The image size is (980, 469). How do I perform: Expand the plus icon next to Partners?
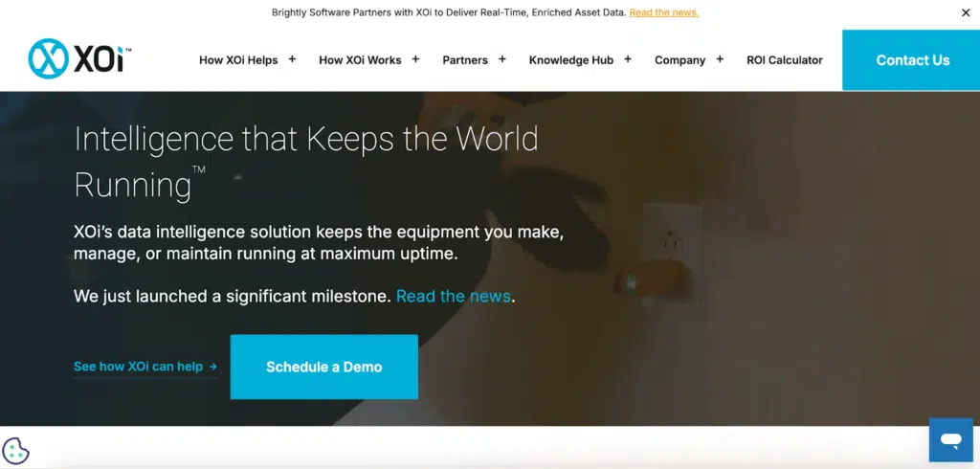[x=501, y=59]
